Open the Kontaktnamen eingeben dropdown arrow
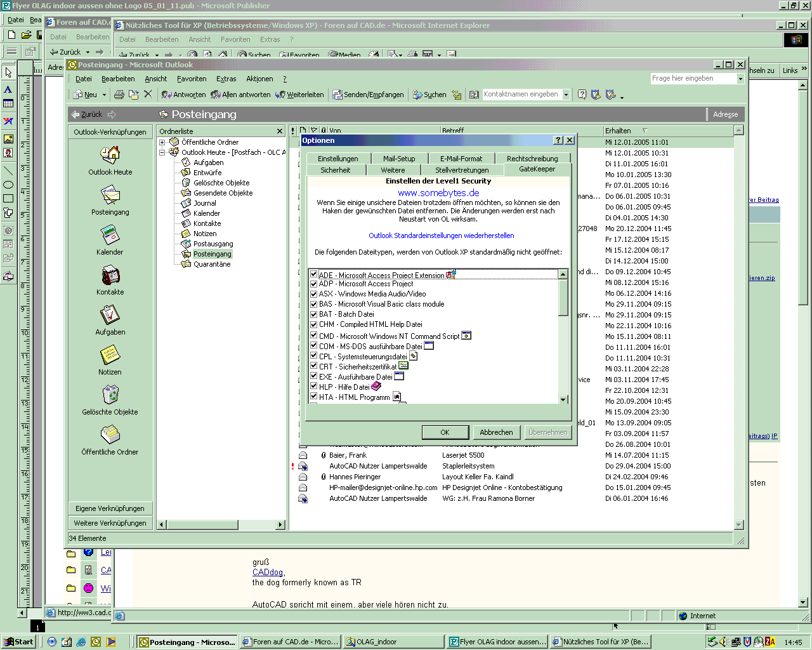The height and width of the screenshot is (650, 812). (x=565, y=95)
